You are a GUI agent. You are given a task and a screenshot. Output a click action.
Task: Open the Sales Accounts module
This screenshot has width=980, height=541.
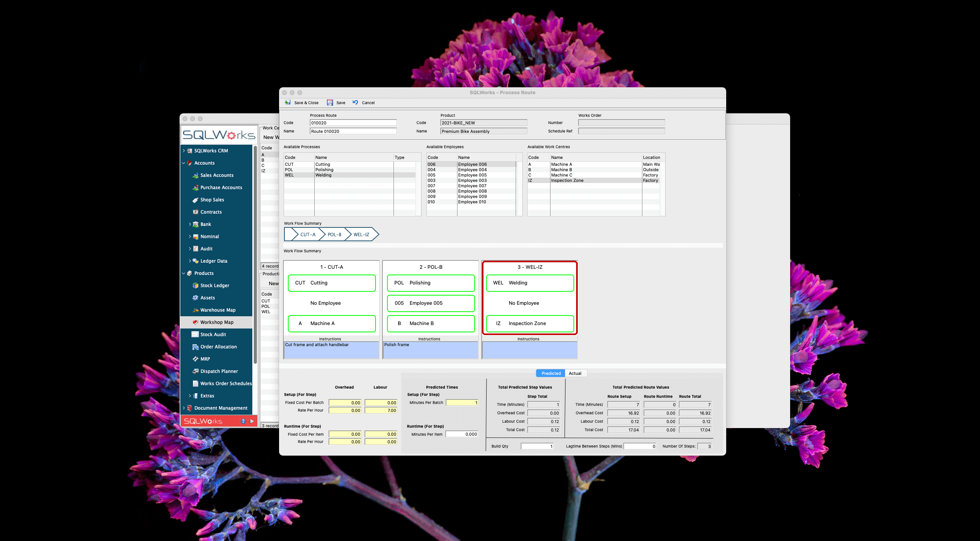(x=217, y=175)
